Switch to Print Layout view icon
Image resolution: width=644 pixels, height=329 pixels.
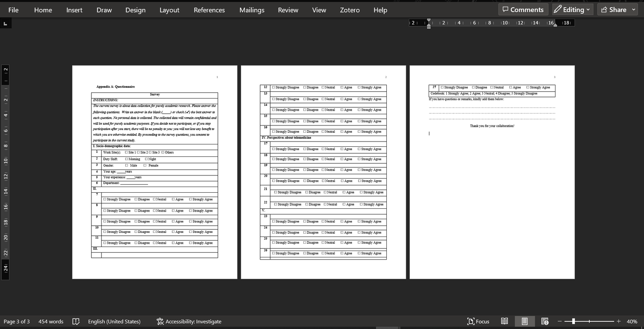click(524, 321)
